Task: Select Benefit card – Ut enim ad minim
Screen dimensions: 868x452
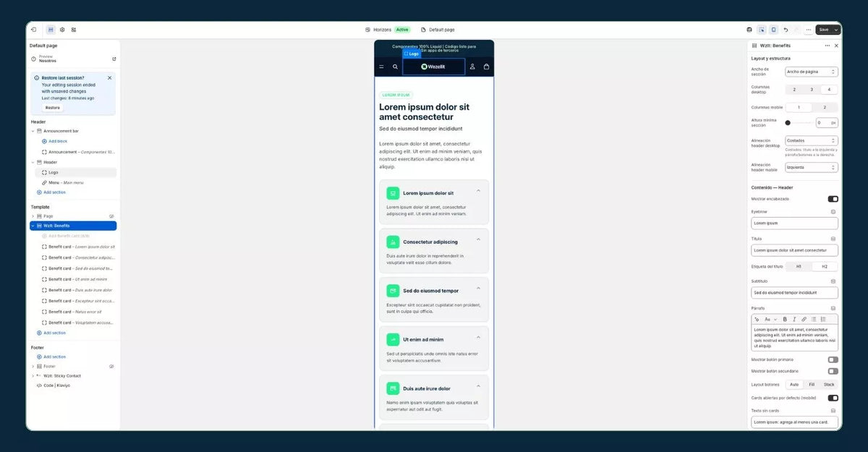Action: 75,279
